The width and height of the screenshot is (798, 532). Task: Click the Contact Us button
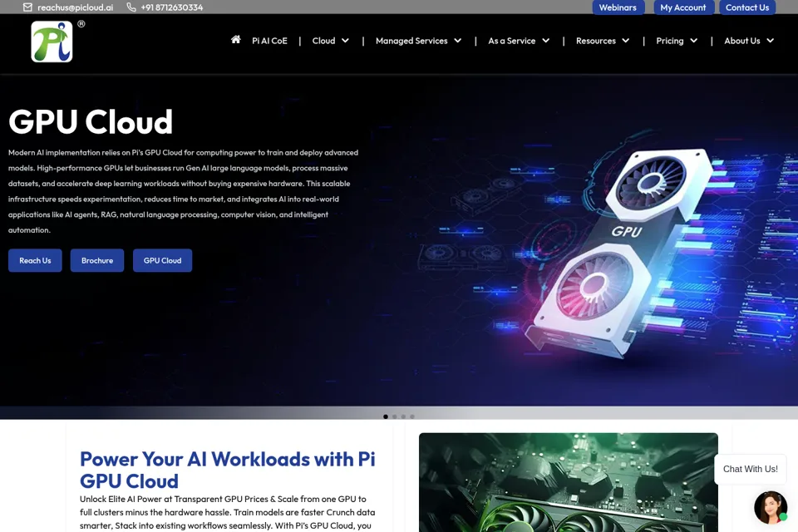747,7
